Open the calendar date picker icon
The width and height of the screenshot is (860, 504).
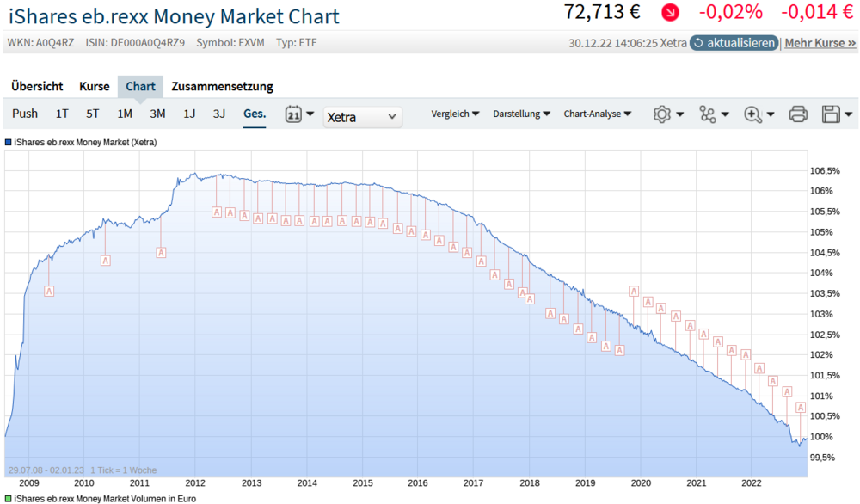[x=293, y=114]
